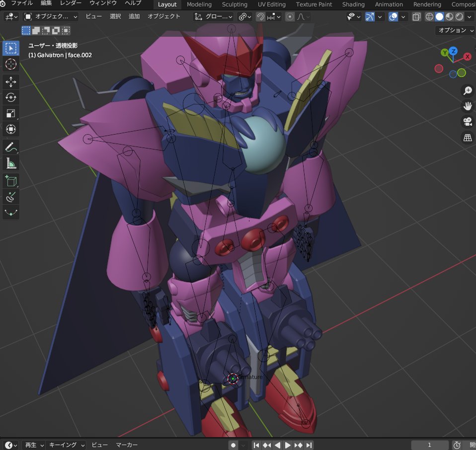Toggle proportional editing
The height and width of the screenshot is (450, 476).
click(x=290, y=17)
